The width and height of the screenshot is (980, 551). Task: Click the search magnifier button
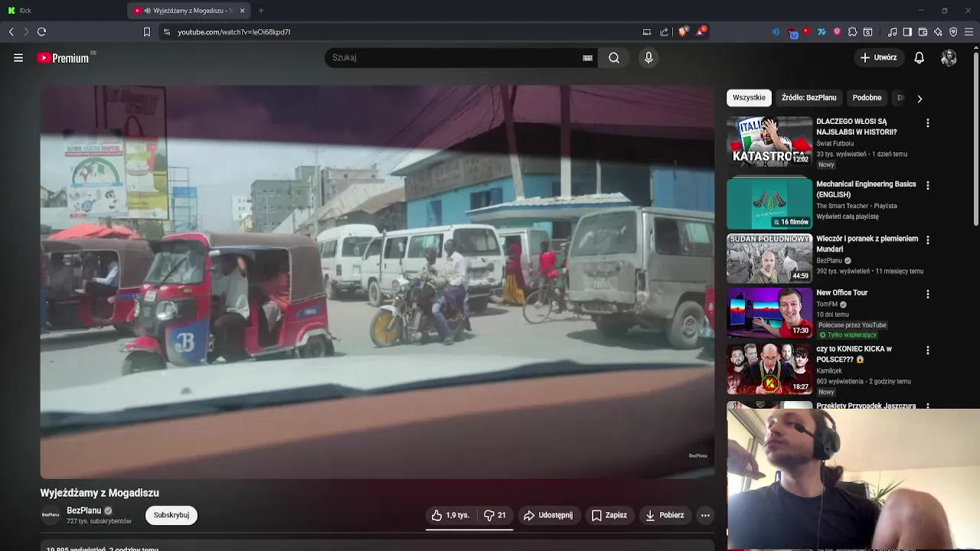pos(614,57)
